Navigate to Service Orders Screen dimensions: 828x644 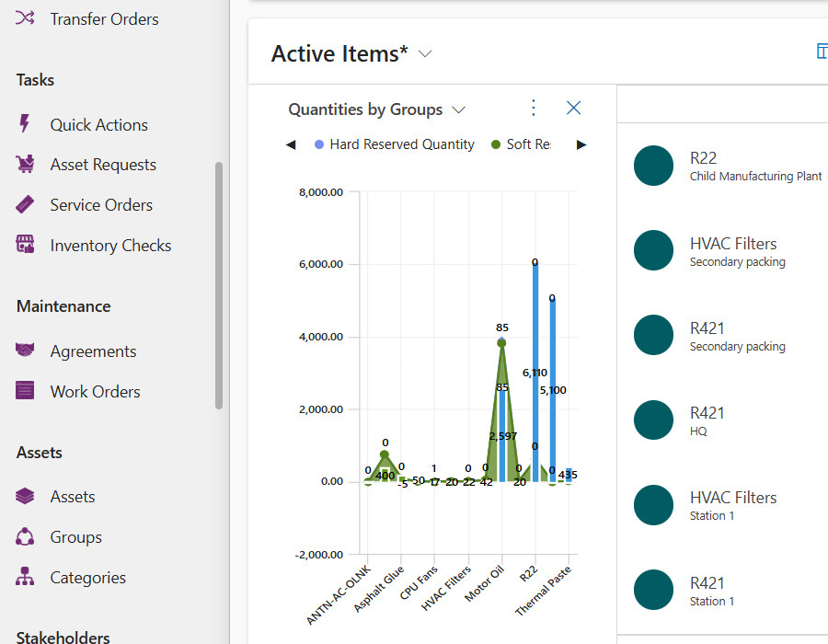click(101, 205)
